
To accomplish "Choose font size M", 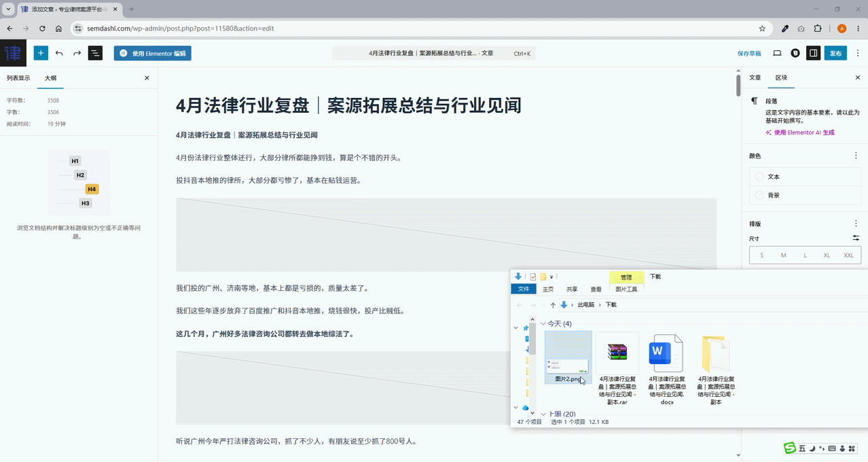I will [783, 255].
